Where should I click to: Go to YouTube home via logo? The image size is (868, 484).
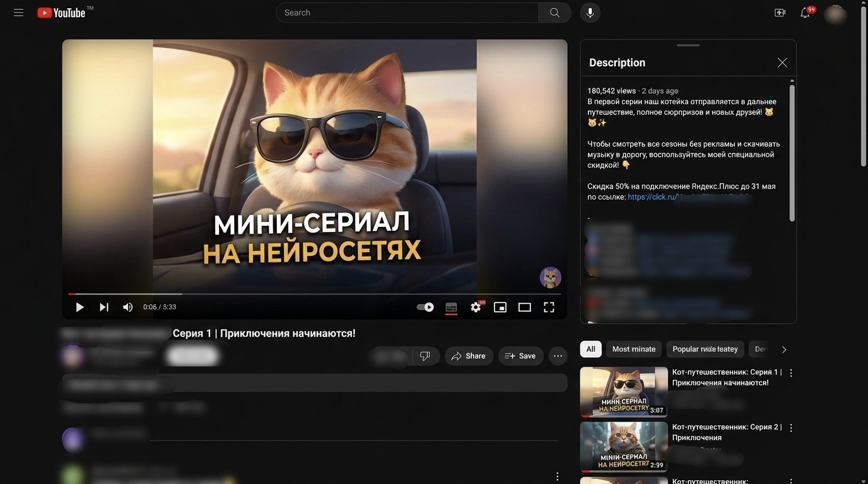pos(61,13)
